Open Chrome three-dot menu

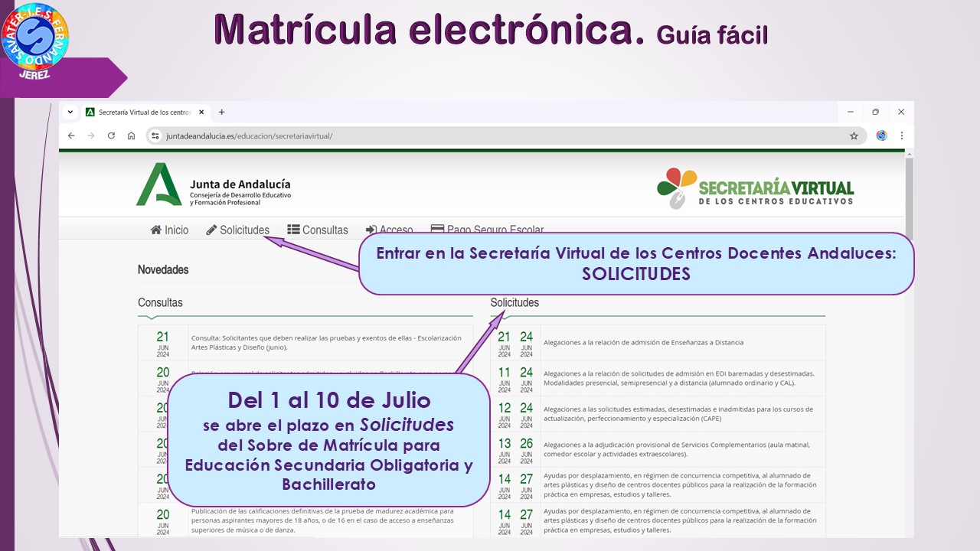pyautogui.click(x=901, y=135)
